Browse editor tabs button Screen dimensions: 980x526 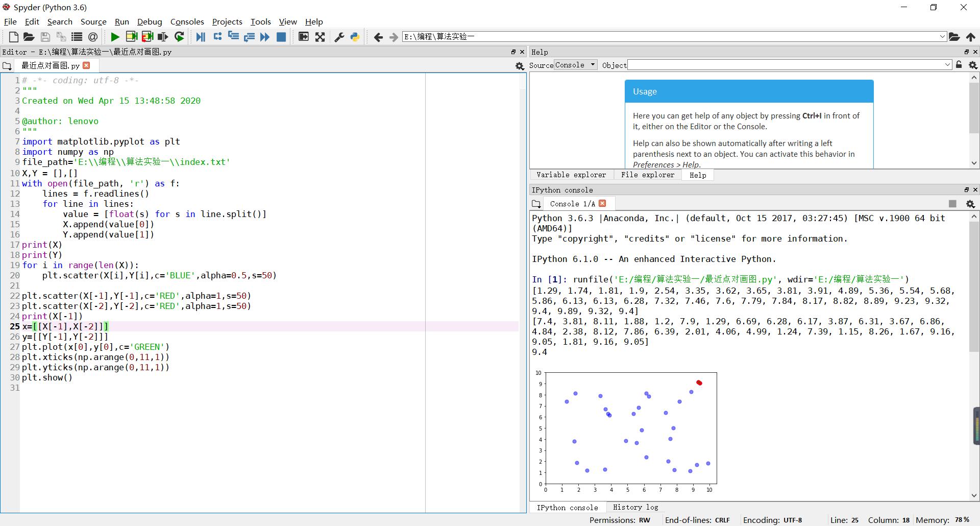click(7, 66)
